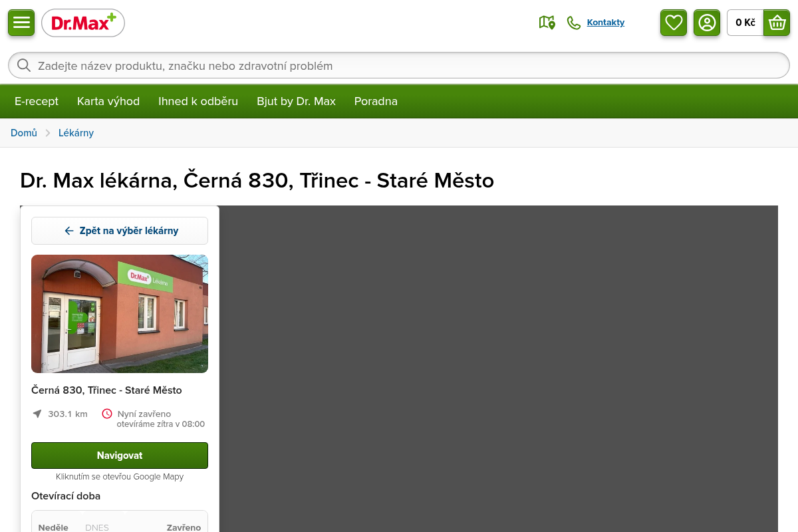Screen dimensions: 798x532
Task: Click the Kliknutím se otevřou Google Mapy note
Action: 120,477
